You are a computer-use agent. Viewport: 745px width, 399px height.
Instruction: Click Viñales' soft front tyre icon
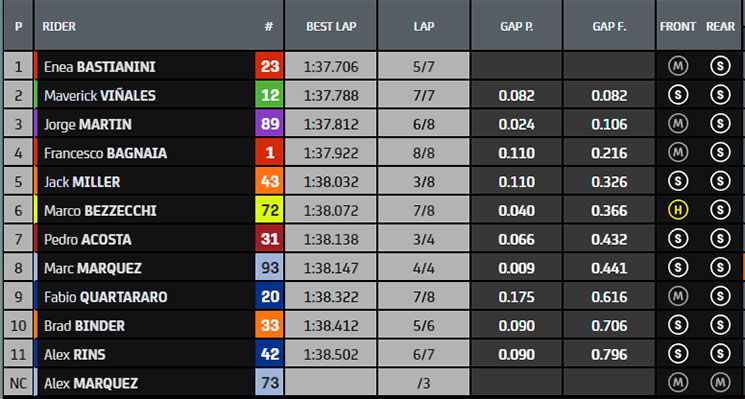[678, 95]
